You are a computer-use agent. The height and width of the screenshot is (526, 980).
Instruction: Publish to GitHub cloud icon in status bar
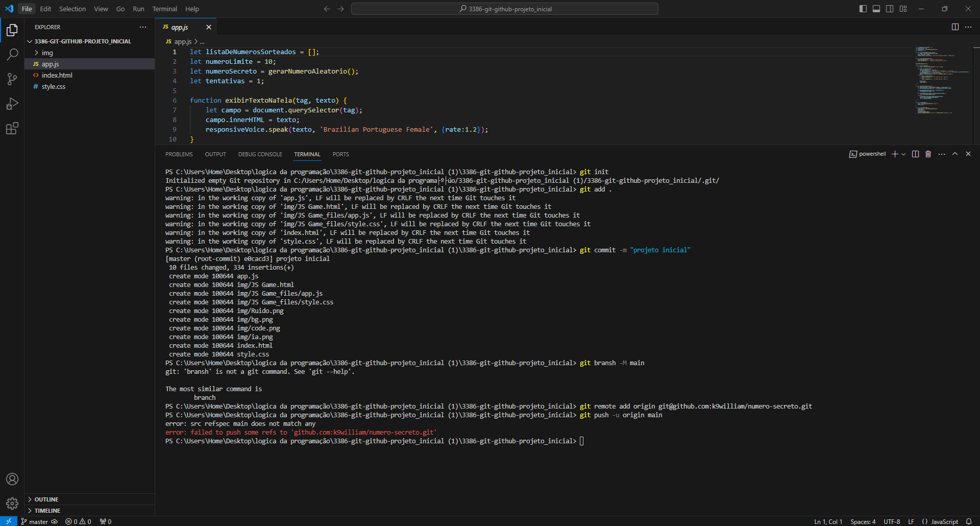click(55, 521)
